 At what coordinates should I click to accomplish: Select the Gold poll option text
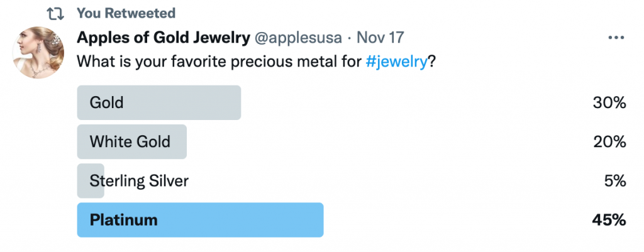tap(106, 102)
